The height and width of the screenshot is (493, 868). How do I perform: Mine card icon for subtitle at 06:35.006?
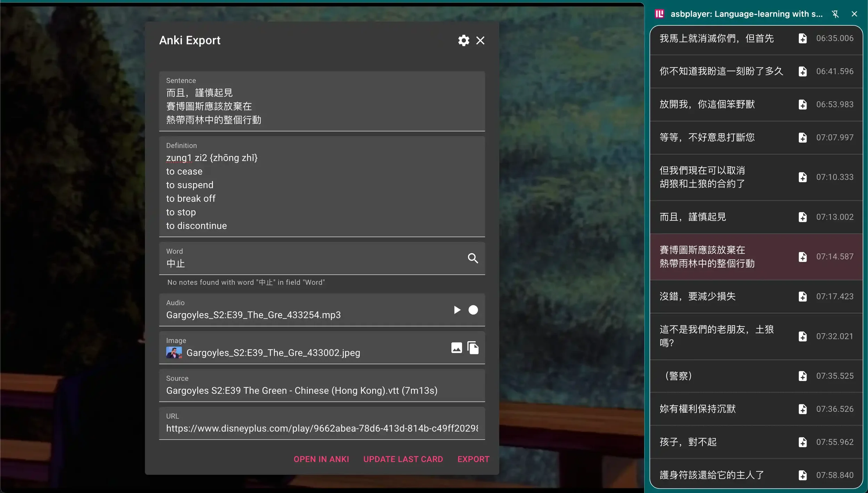[x=802, y=38]
